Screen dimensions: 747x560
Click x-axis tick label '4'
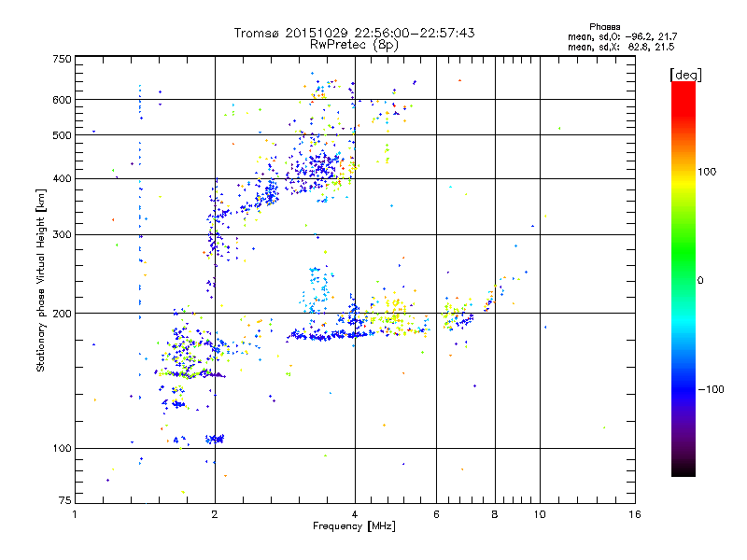[355, 514]
